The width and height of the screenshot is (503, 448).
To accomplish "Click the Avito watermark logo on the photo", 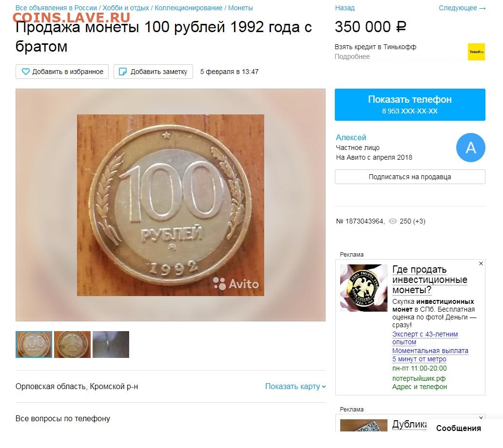I will (236, 283).
